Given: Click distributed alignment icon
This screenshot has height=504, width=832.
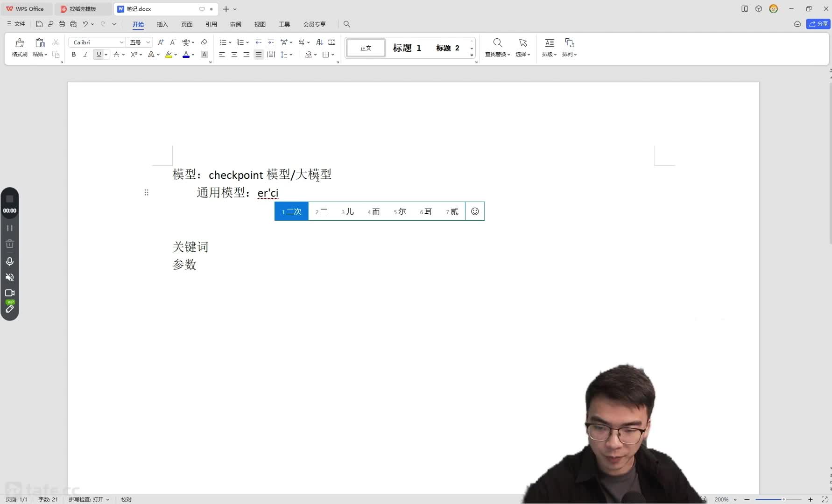Looking at the screenshot, I should tap(271, 55).
